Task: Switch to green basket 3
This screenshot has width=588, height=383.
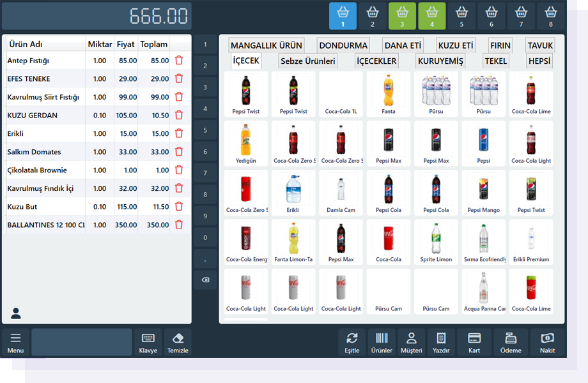Action: tap(402, 16)
